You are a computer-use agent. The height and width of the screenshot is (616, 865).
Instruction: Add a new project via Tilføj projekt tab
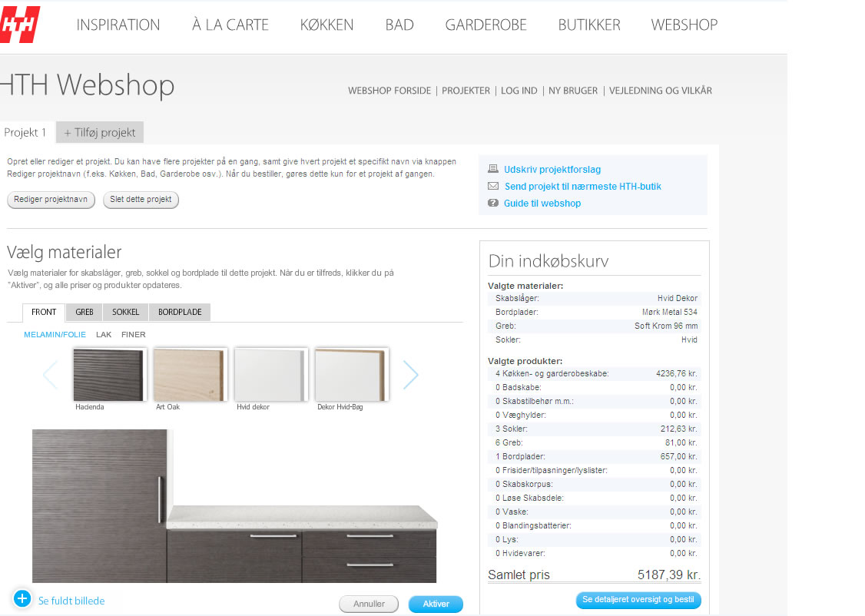(x=100, y=133)
